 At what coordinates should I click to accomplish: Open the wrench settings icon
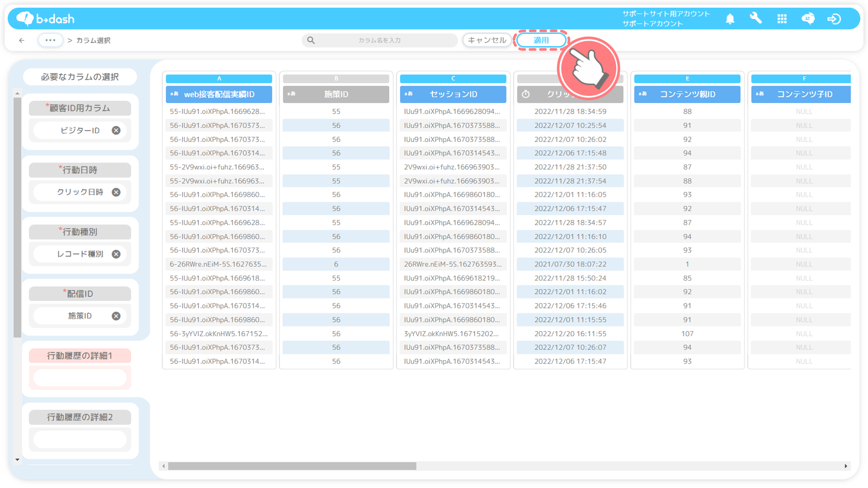[756, 19]
